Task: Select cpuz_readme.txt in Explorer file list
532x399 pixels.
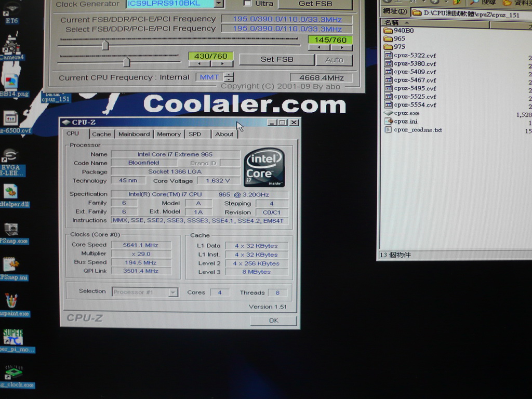Action: click(413, 129)
